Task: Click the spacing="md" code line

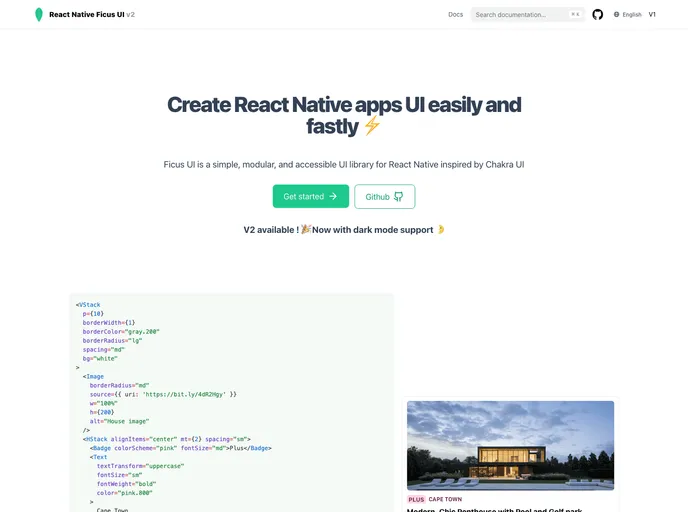Action: click(104, 350)
